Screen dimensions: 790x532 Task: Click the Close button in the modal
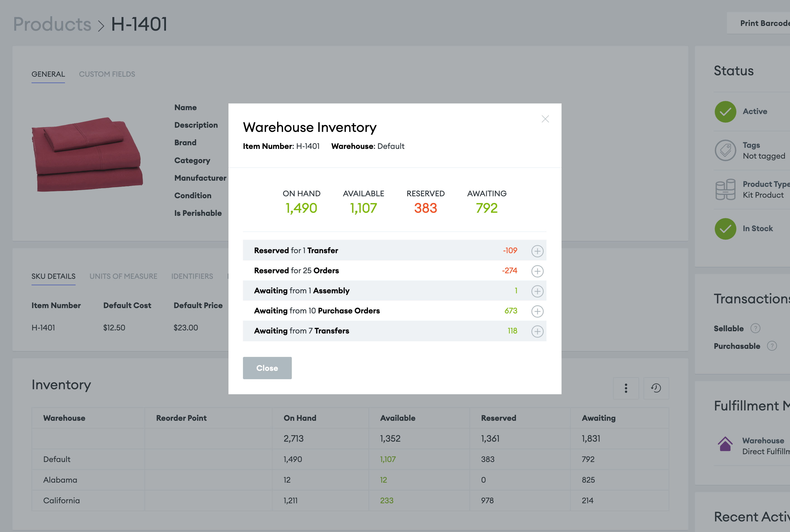(267, 368)
